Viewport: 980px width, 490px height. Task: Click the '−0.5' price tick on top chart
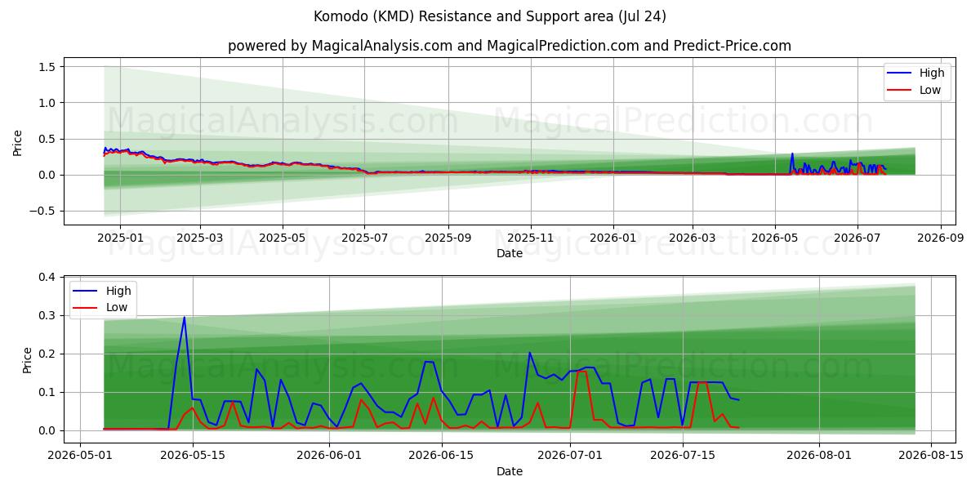pyautogui.click(x=43, y=211)
